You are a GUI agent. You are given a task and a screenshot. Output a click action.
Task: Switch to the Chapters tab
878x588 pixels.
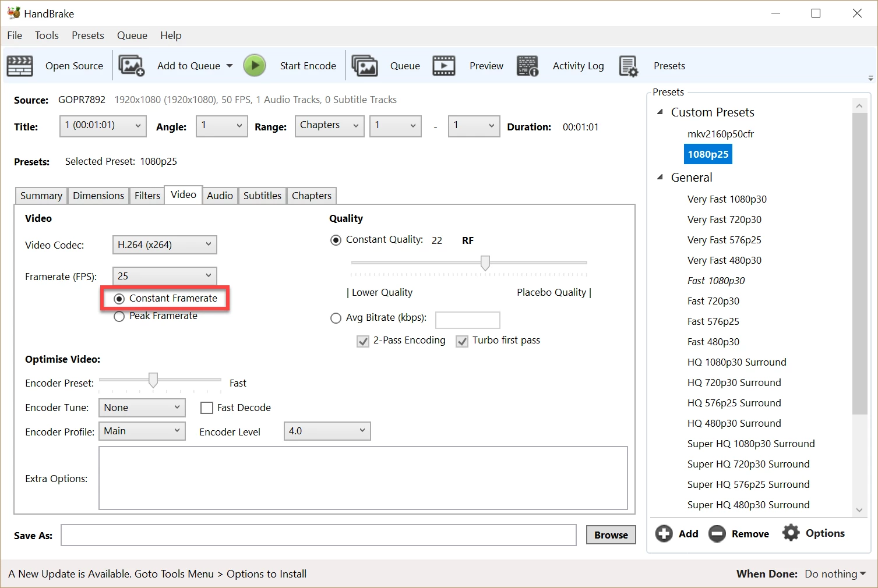pyautogui.click(x=312, y=196)
